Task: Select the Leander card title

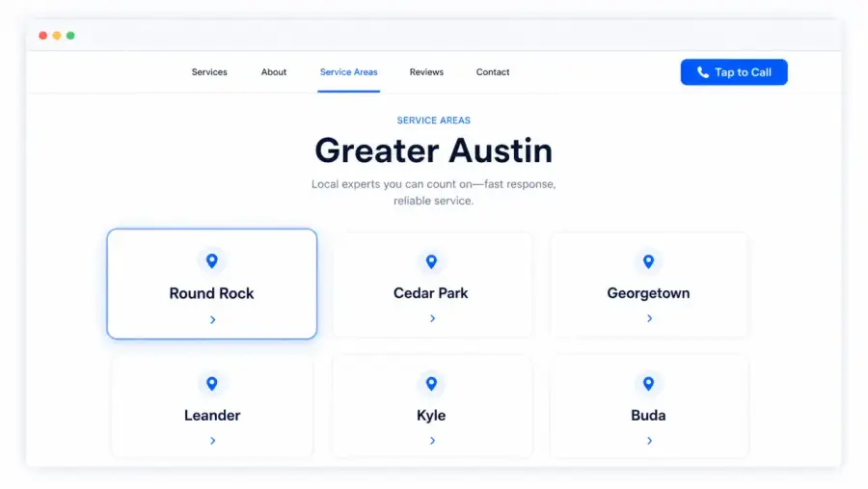Action: pos(212,416)
